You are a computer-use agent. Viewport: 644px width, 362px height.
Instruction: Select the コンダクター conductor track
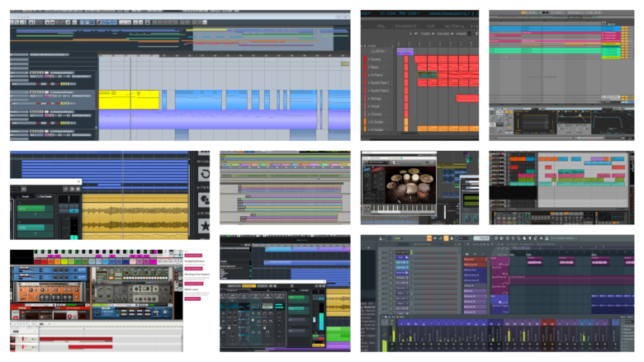tap(378, 52)
